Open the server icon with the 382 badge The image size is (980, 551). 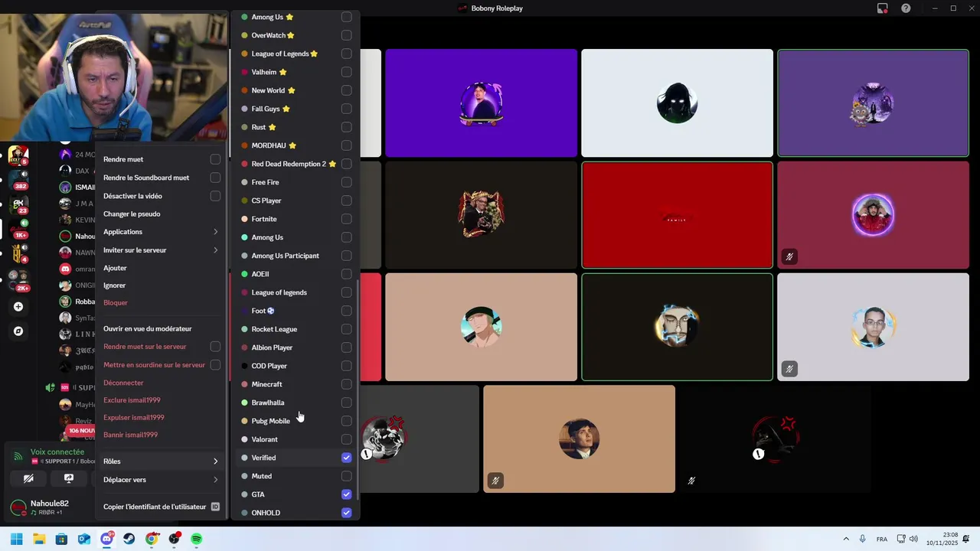click(x=18, y=179)
